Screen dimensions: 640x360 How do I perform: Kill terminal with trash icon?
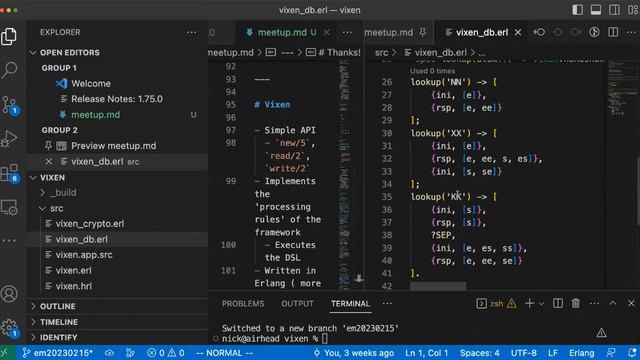(576, 303)
